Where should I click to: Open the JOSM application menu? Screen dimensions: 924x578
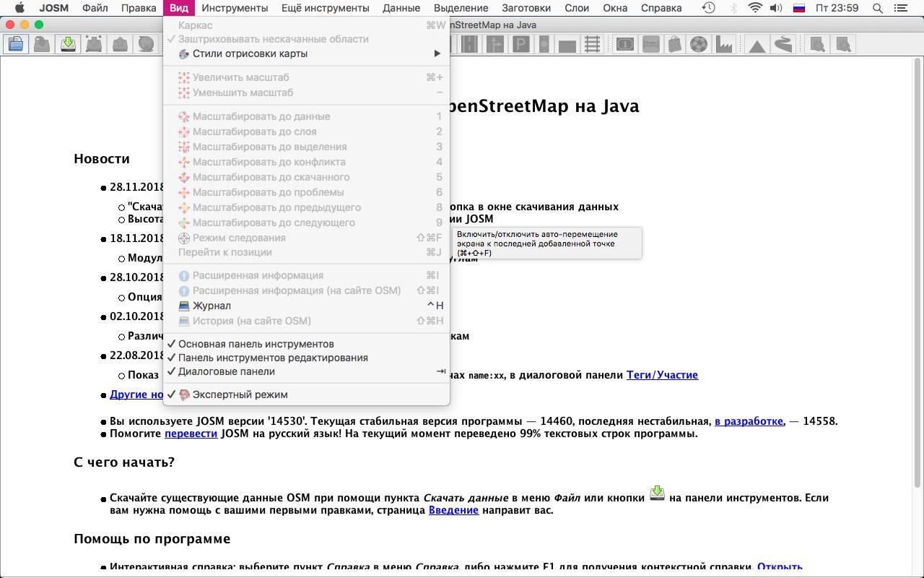click(53, 8)
